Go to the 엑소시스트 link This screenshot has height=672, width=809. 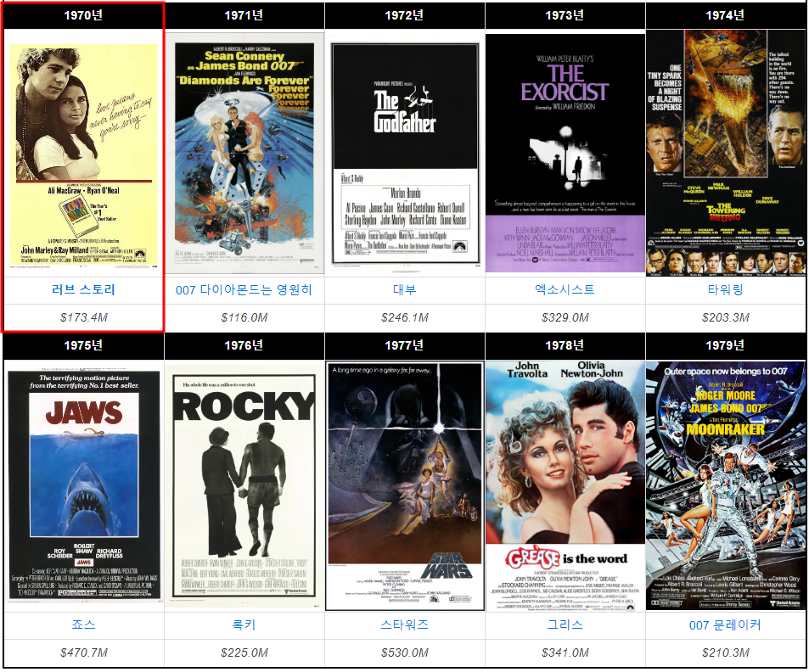pos(565,289)
